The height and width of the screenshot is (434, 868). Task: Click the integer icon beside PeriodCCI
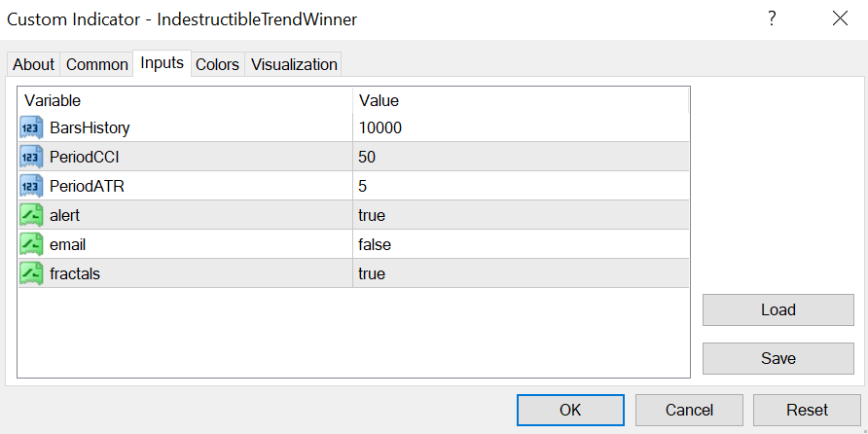[31, 157]
